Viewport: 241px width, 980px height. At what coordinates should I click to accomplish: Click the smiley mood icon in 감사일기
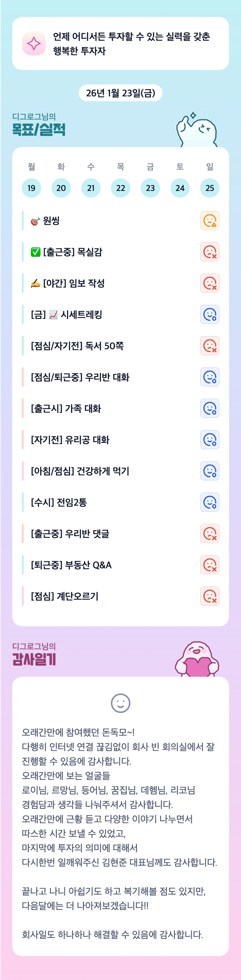click(x=120, y=703)
